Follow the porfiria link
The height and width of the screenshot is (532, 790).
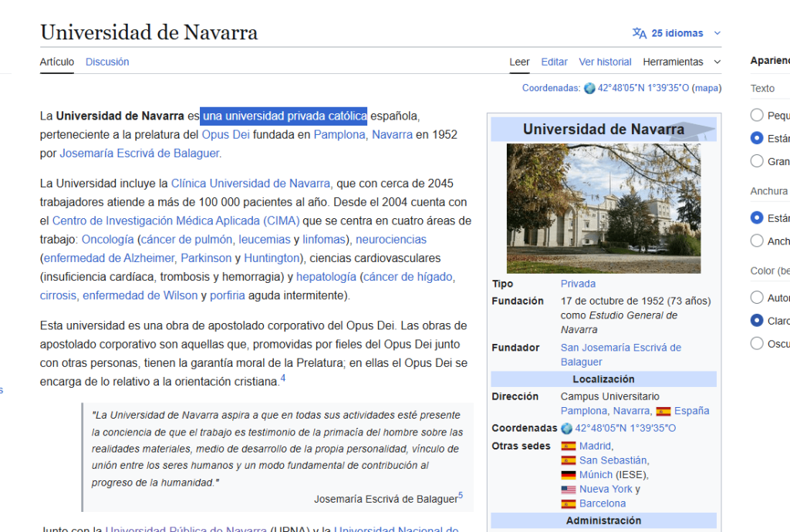[x=228, y=295]
